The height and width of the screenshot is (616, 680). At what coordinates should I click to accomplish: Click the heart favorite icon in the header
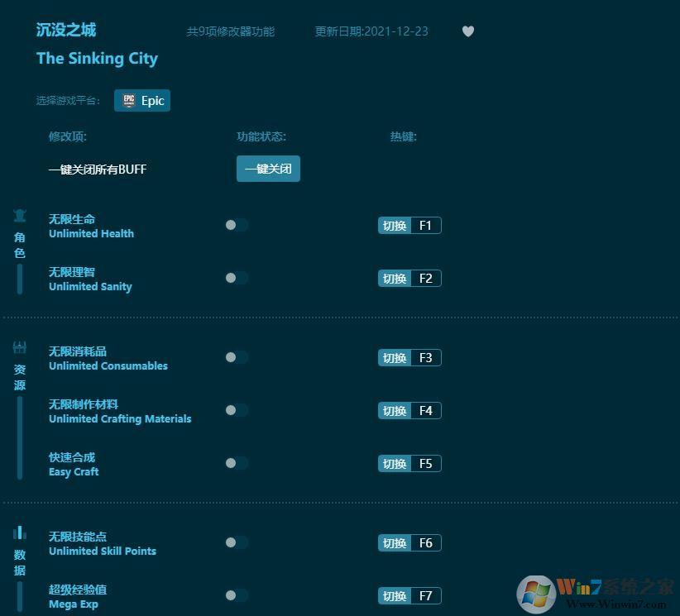(468, 31)
